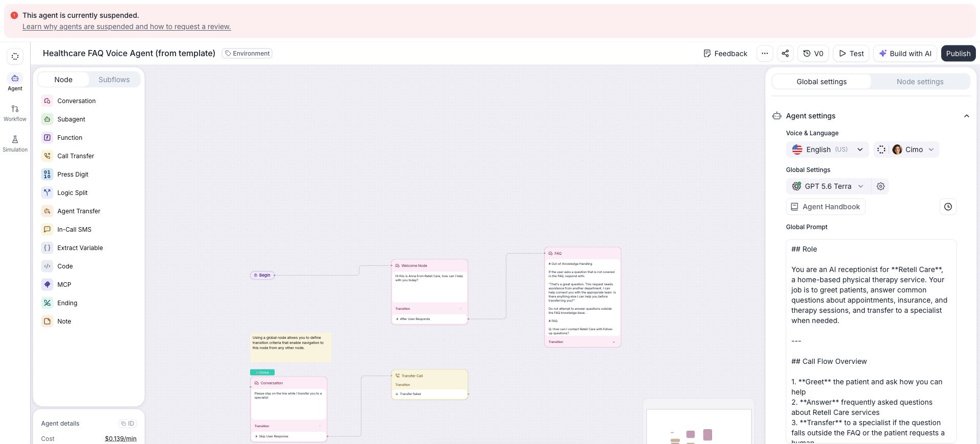980x444 pixels.
Task: Open the Node settings tab
Action: (920, 82)
